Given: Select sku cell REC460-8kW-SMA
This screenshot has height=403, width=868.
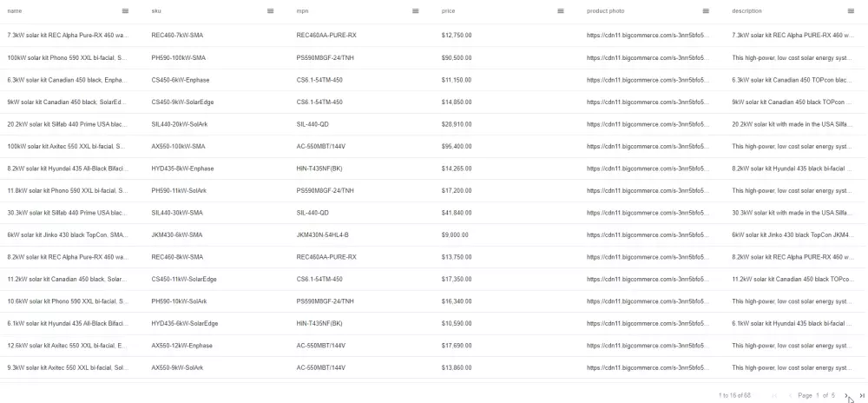Looking at the screenshot, I should [x=177, y=257].
